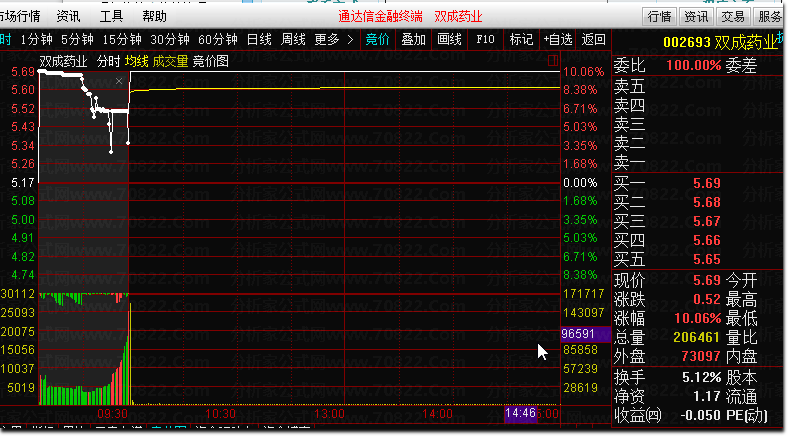This screenshot has width=789, height=436.
Task: Toggle the 竞价 auction view
Action: pos(378,39)
